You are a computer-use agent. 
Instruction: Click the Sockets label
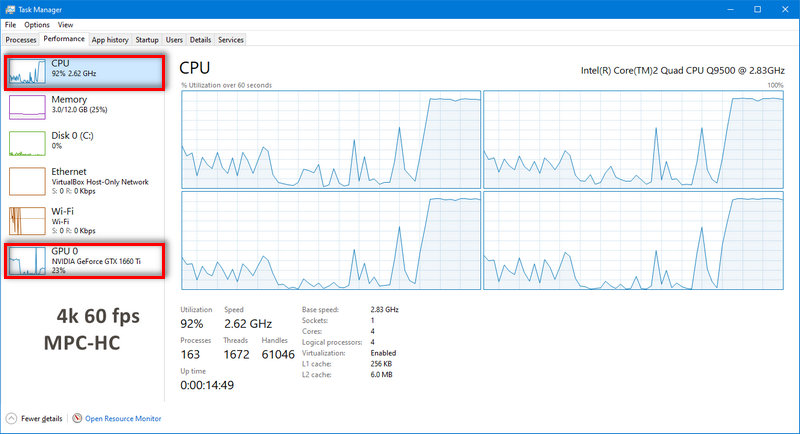(x=314, y=320)
